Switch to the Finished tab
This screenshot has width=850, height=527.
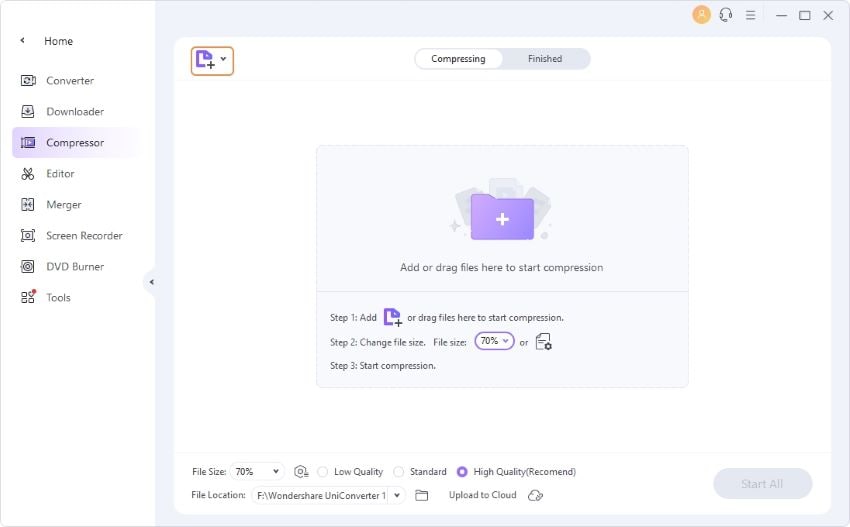click(545, 59)
